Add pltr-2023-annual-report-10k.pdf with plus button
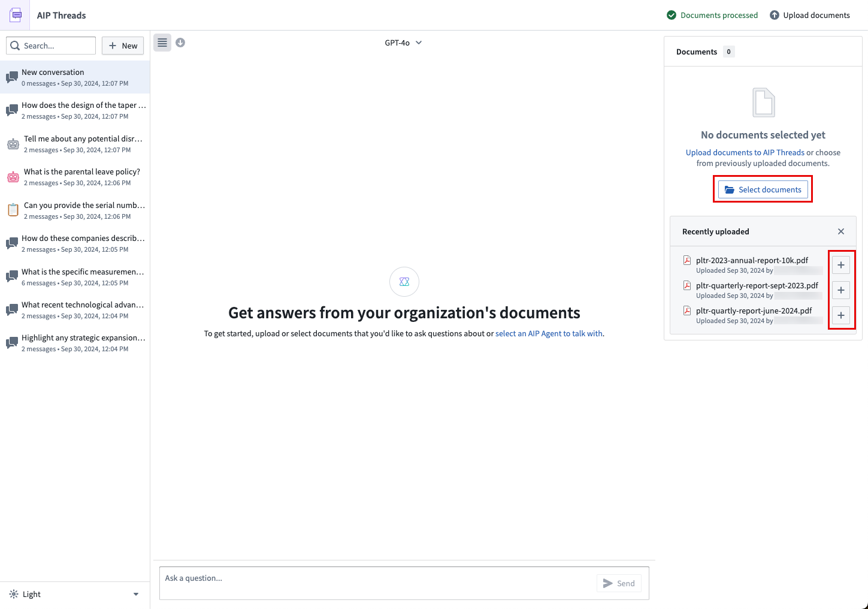868x609 pixels. point(841,265)
